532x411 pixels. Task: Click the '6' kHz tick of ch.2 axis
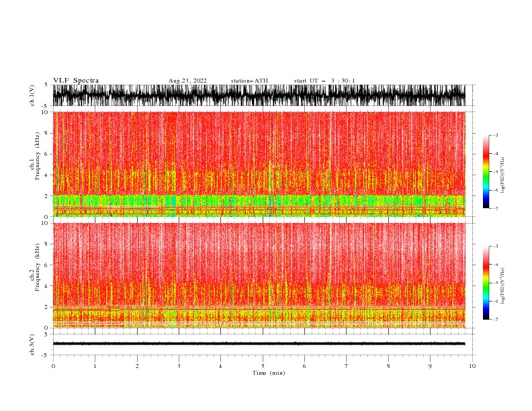coord(46,265)
